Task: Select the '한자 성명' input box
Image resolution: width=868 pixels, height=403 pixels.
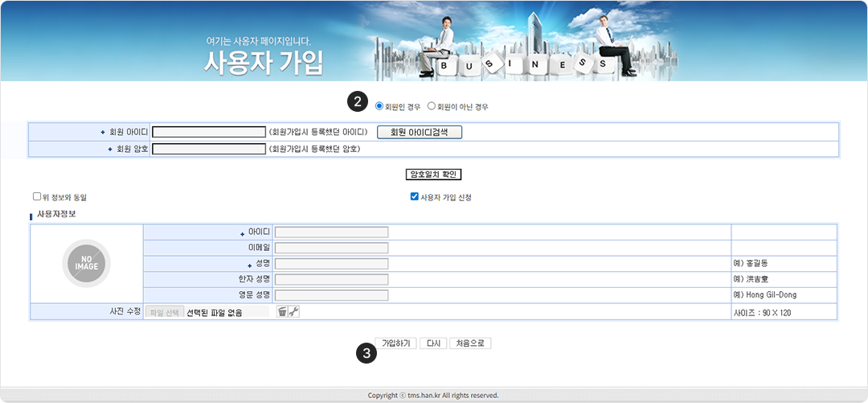Action: (331, 279)
